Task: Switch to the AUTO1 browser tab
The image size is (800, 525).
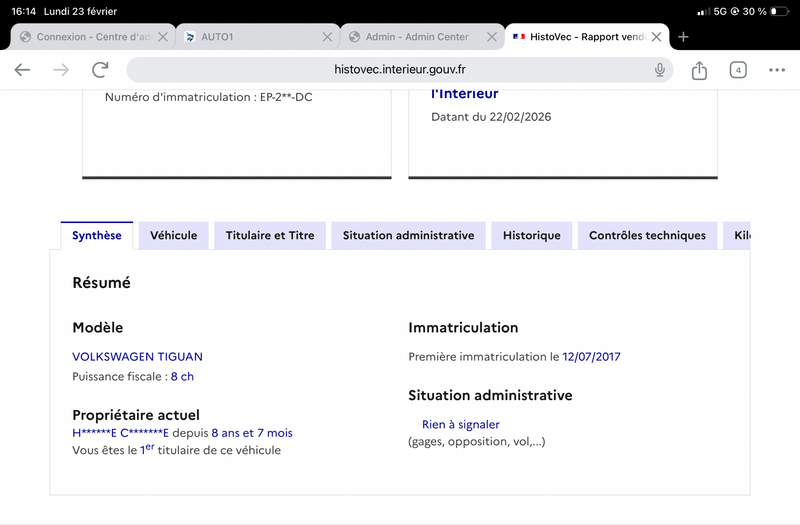Action: [x=250, y=37]
